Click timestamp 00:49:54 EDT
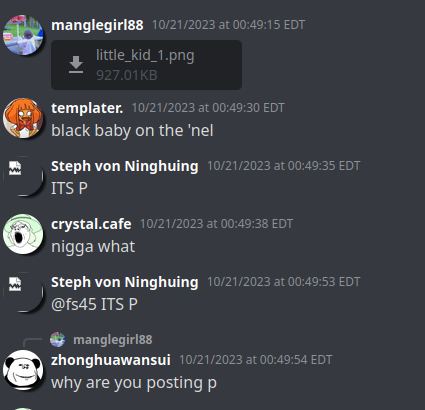The height and width of the screenshot is (410, 425). click(x=256, y=360)
